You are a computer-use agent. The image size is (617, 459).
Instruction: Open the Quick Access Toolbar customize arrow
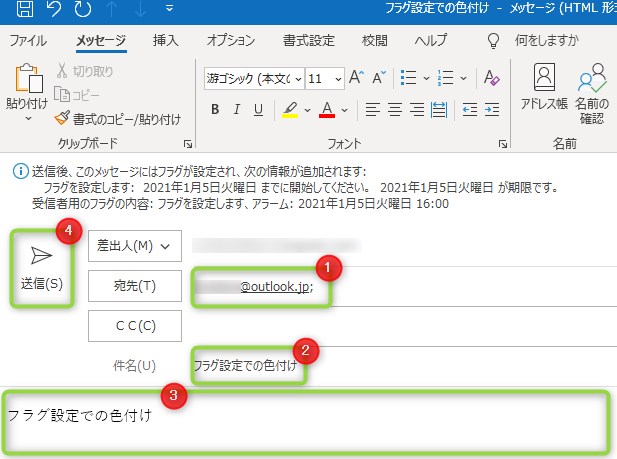pyautogui.click(x=170, y=7)
